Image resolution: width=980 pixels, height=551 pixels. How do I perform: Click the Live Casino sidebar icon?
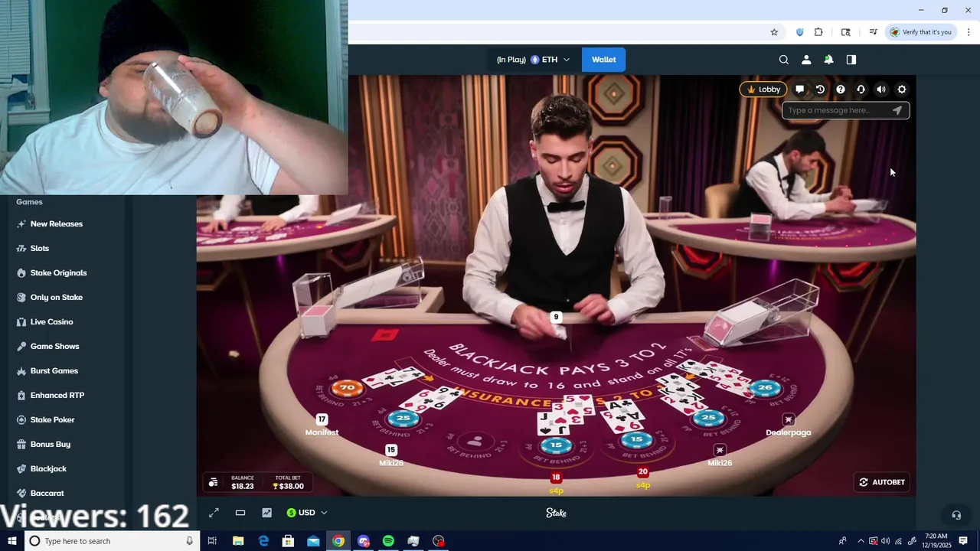point(21,321)
